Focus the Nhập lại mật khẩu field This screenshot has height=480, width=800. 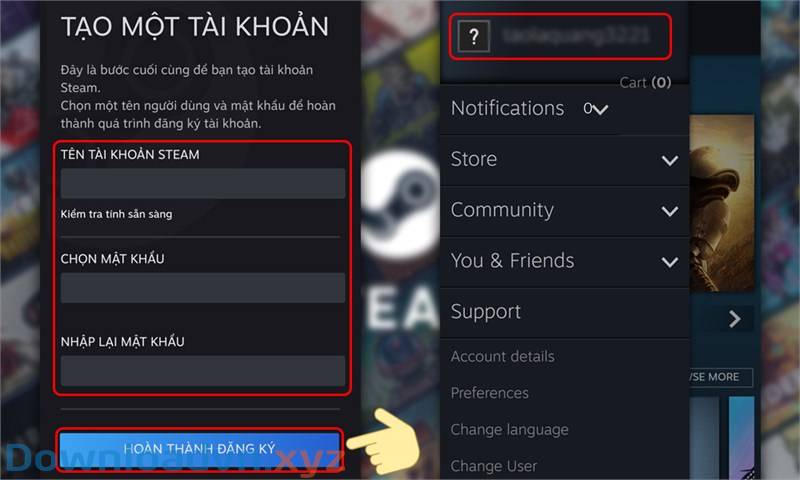point(203,371)
